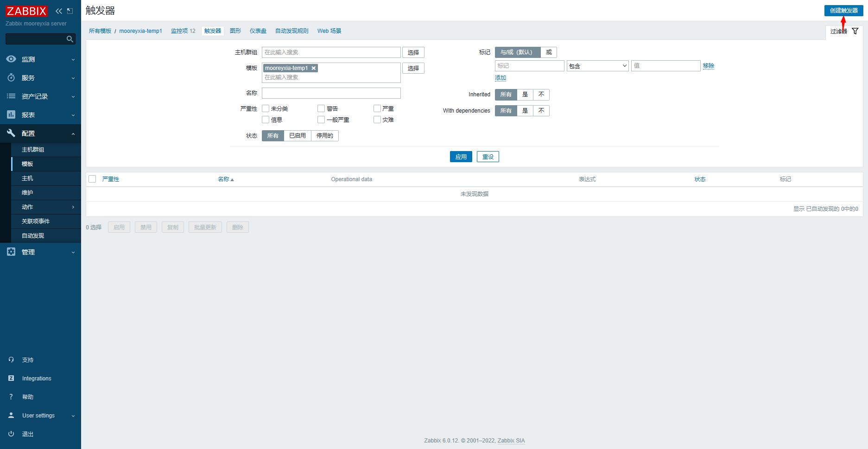Check the 信息 severity checkbox
The width and height of the screenshot is (868, 449).
[266, 120]
